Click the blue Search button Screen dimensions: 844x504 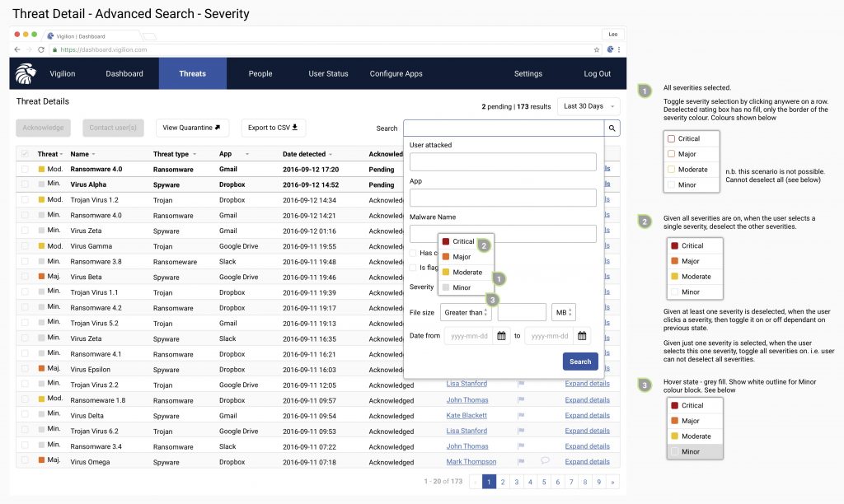pyautogui.click(x=580, y=362)
